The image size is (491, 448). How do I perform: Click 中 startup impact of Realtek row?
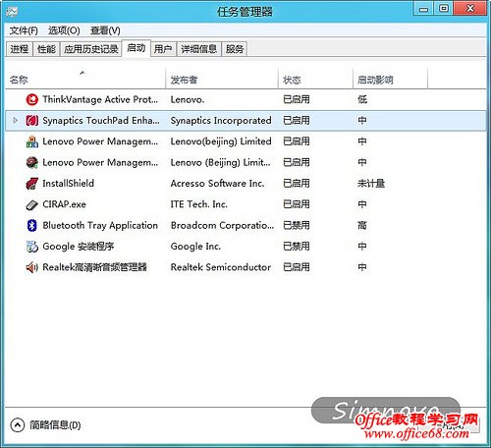[x=362, y=267]
